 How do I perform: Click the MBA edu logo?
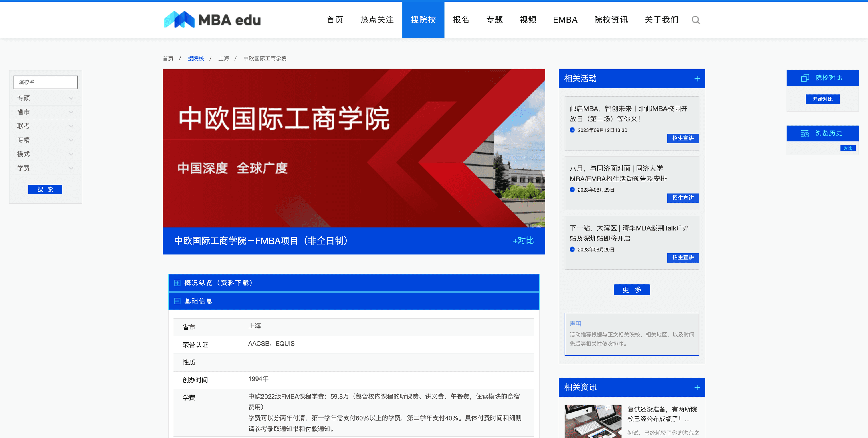tap(212, 19)
